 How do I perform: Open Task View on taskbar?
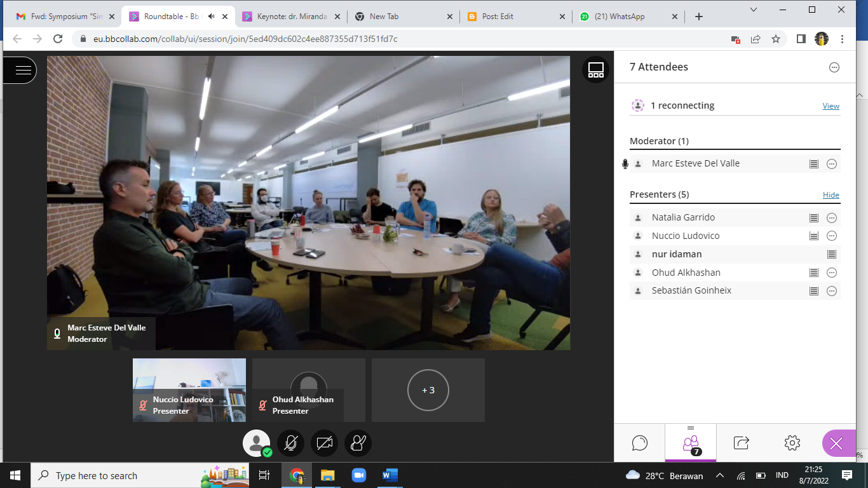[264, 475]
